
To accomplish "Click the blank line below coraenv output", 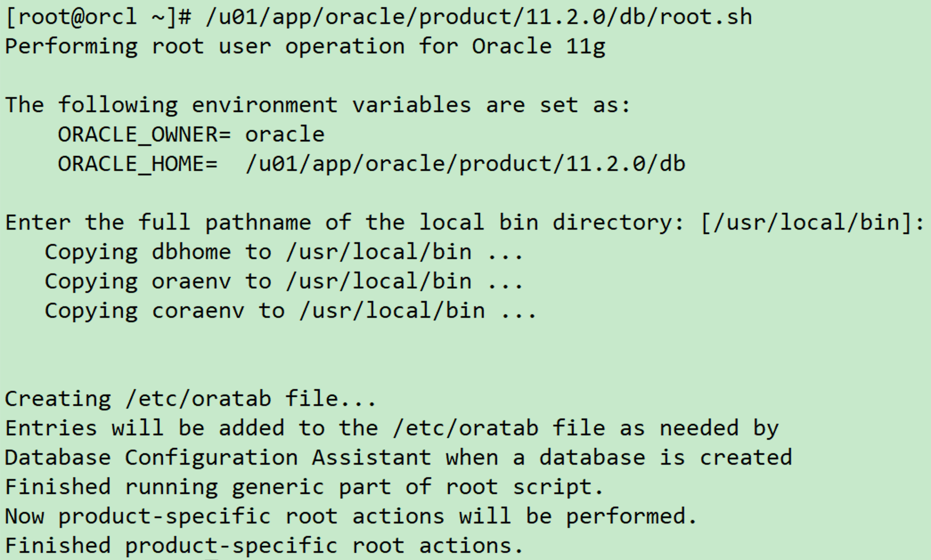I will coord(465,340).
